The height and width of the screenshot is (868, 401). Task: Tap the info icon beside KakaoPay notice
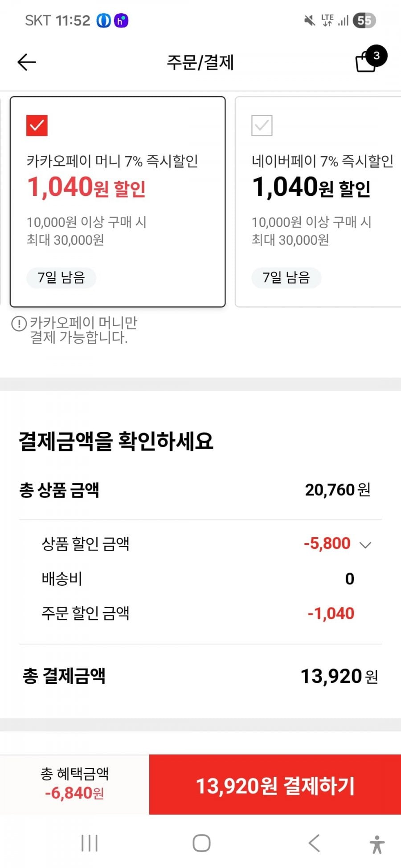[19, 324]
